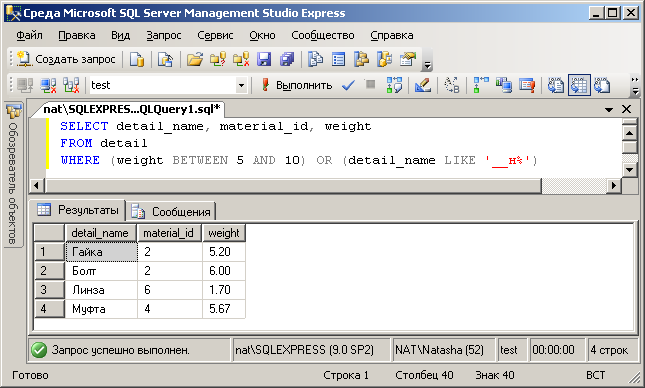Click the database icon with red question mark
This screenshot has height=388, width=645.
click(x=218, y=59)
